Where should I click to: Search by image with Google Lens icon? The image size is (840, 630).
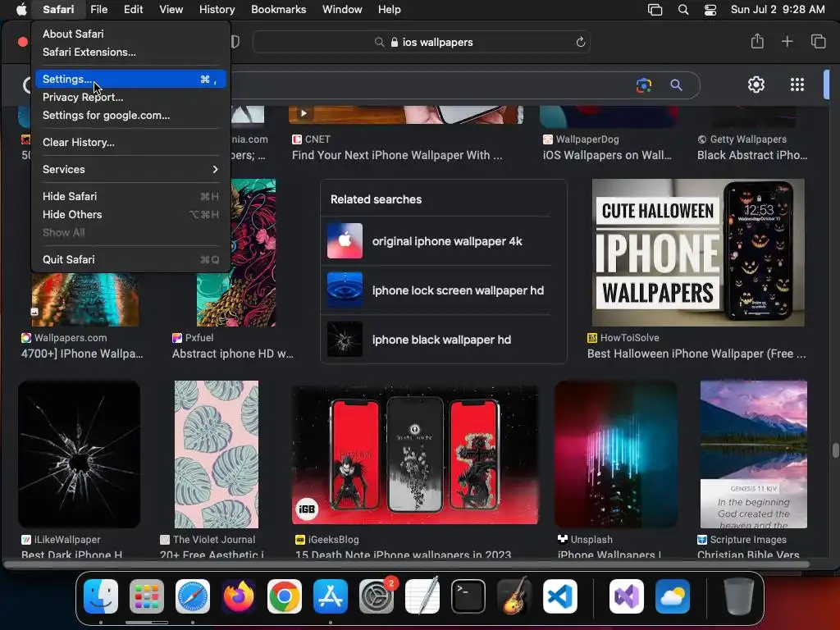click(x=643, y=84)
